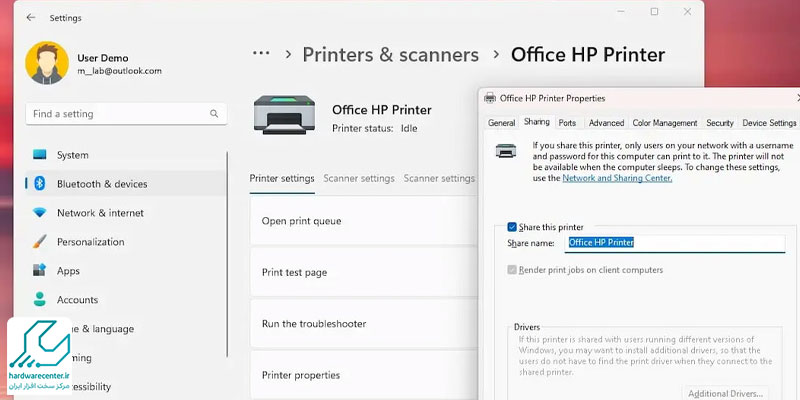The image size is (800, 400).
Task: Switch to General tab in Properties
Action: 502,123
